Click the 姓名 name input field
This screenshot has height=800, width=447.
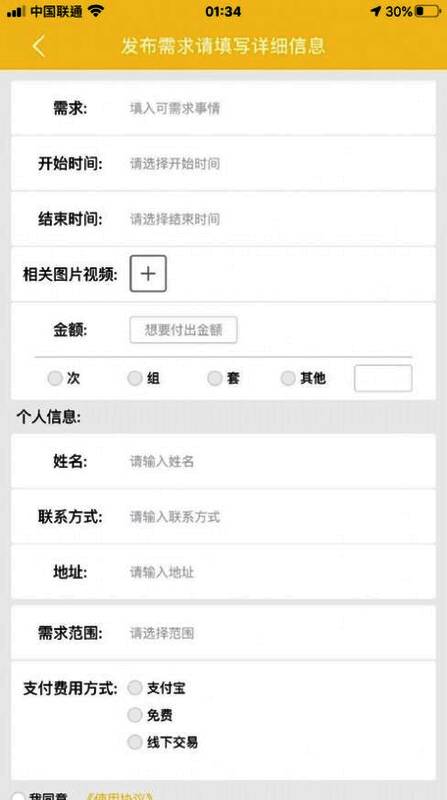point(224,462)
